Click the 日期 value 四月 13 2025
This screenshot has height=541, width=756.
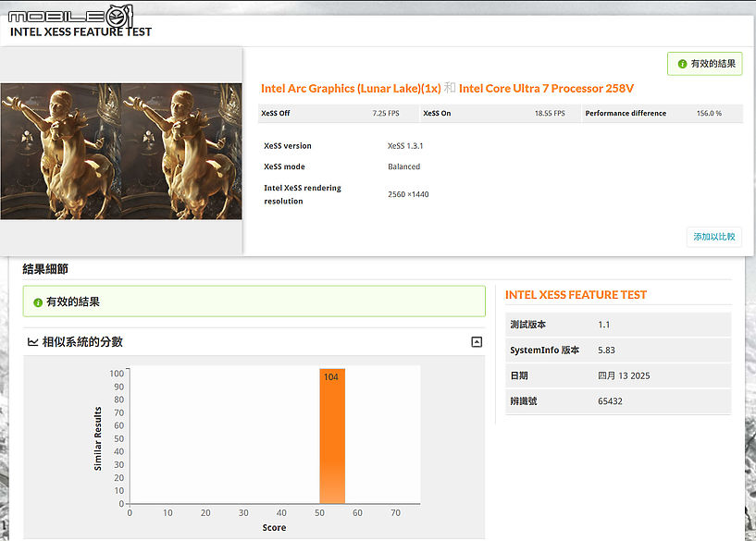point(624,375)
